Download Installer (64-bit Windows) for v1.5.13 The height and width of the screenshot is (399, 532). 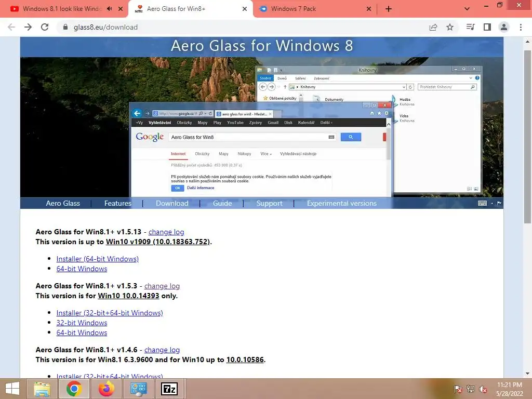point(97,259)
